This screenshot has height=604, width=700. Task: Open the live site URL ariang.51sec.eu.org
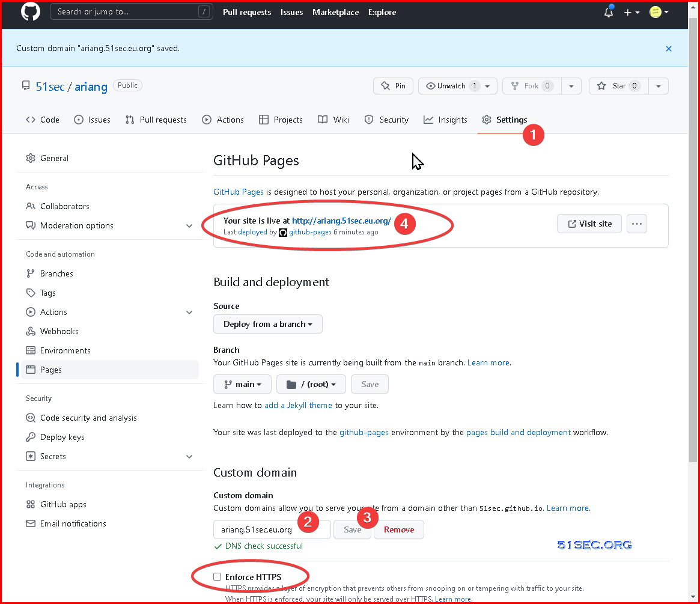coord(341,221)
